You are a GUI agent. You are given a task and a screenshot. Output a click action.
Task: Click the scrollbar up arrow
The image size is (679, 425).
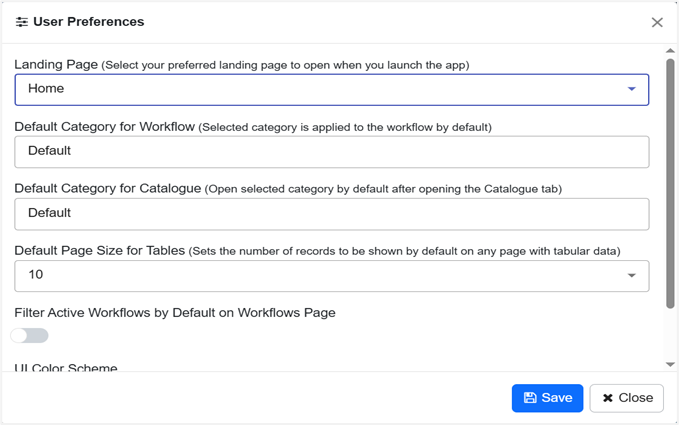670,52
